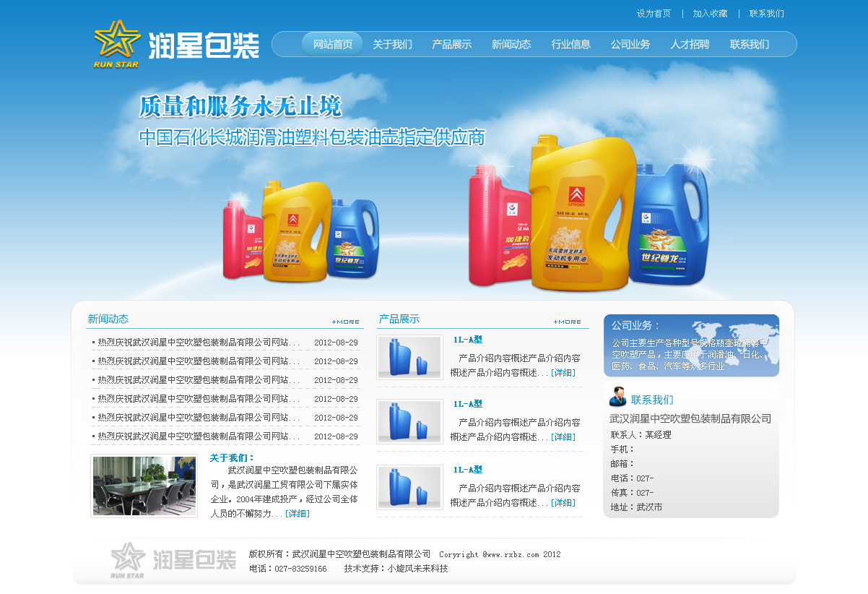Click the conference room photo thumbnail
The width and height of the screenshot is (868, 594).
tap(144, 486)
